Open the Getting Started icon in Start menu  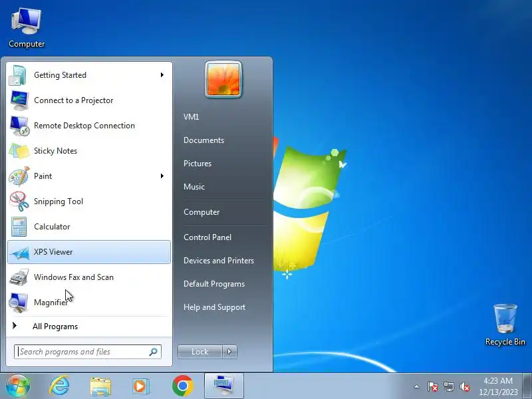18,75
